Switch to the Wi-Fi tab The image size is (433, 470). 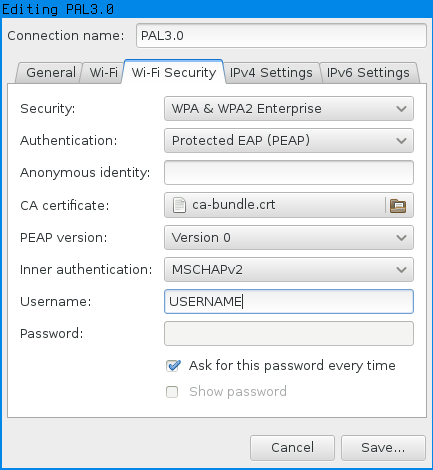click(x=103, y=73)
